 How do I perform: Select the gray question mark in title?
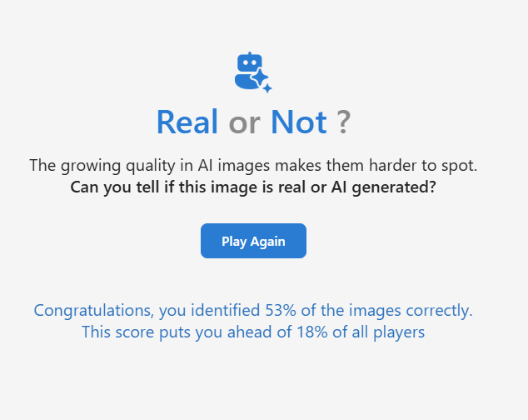click(x=343, y=122)
